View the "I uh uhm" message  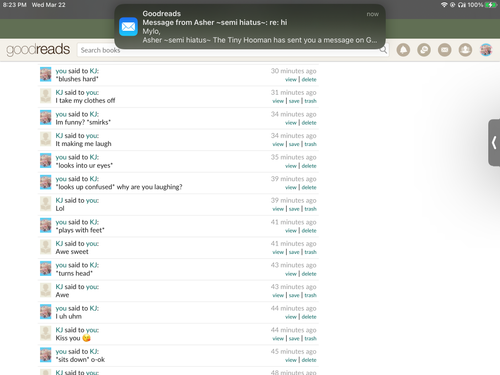click(x=291, y=317)
